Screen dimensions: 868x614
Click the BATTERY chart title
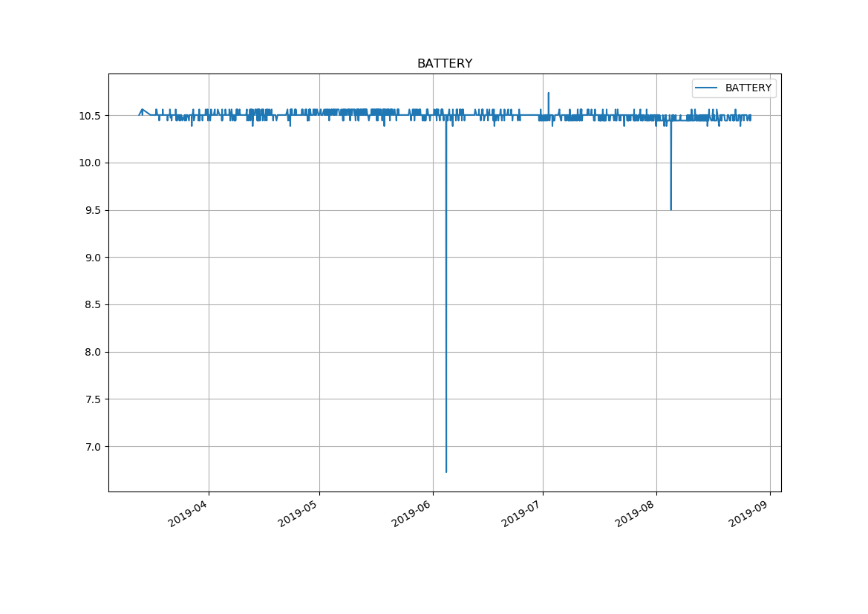click(x=444, y=64)
